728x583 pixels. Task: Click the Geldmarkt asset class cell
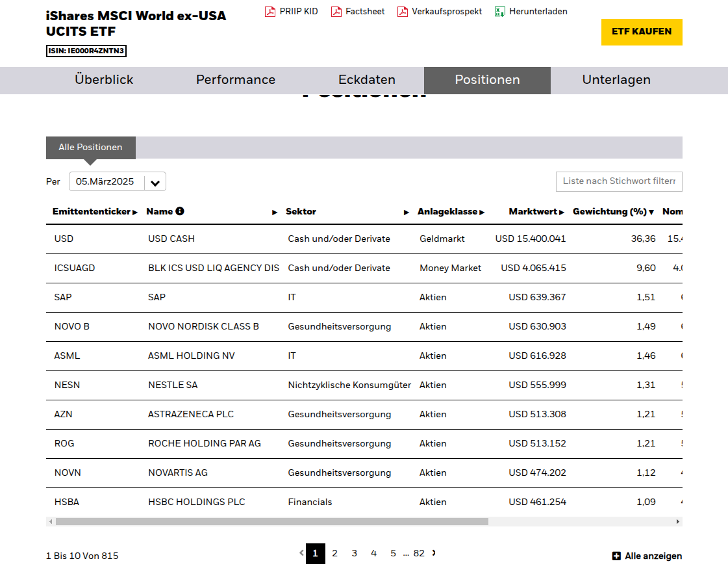tap(442, 239)
